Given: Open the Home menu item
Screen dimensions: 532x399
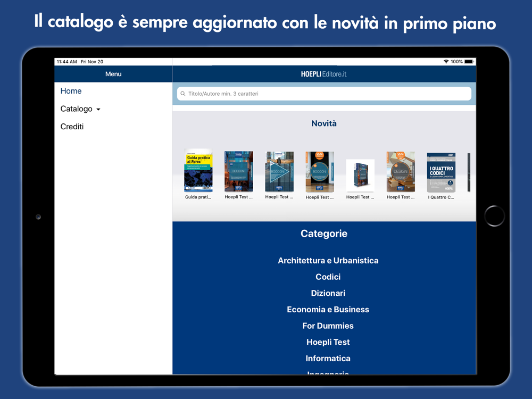Looking at the screenshot, I should click(71, 91).
